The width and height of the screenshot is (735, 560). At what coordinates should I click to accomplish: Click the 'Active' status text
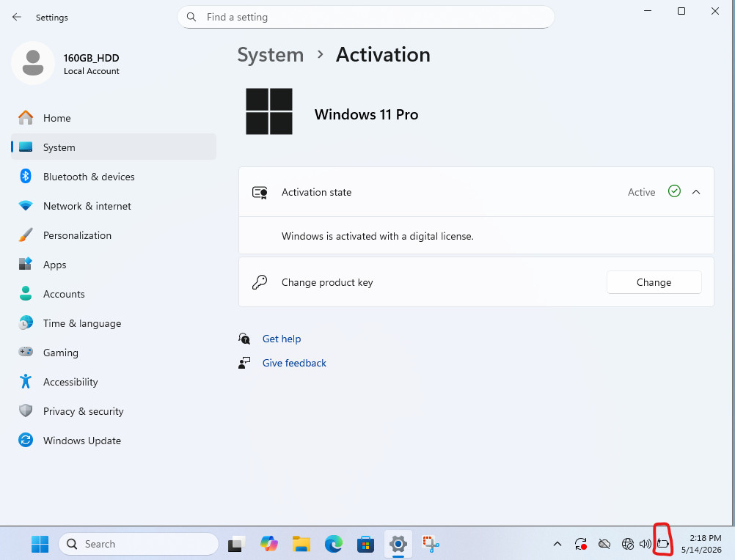[641, 192]
